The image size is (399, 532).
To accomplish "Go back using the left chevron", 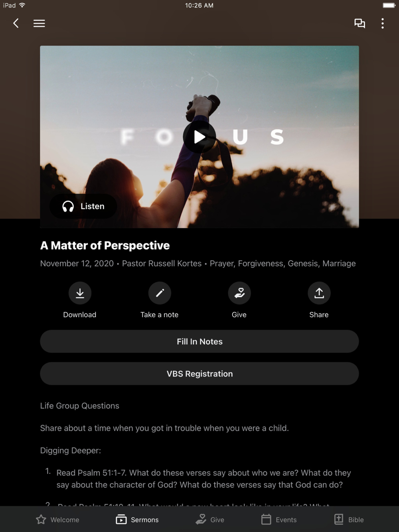I will click(x=16, y=24).
